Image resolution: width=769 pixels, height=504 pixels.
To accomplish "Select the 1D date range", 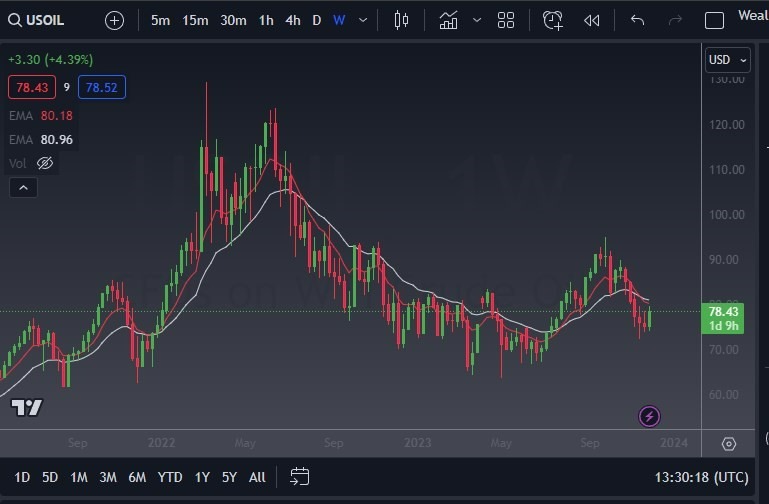I will pos(22,477).
